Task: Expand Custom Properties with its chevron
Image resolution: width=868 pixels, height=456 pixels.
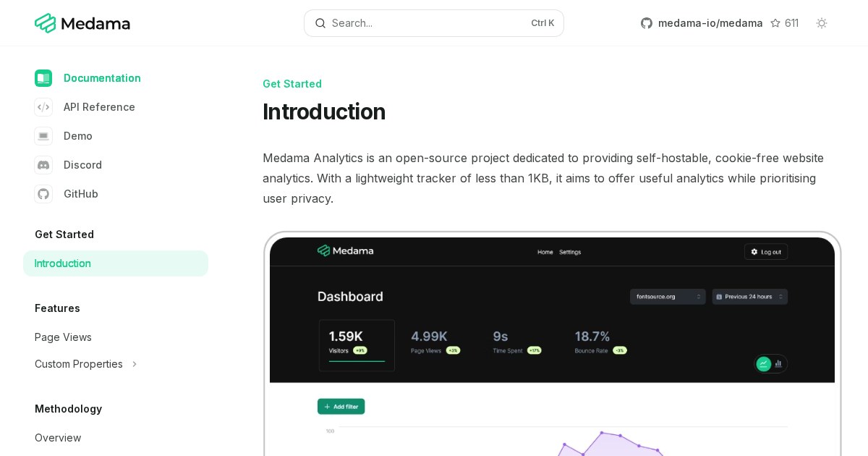Action: click(x=135, y=364)
